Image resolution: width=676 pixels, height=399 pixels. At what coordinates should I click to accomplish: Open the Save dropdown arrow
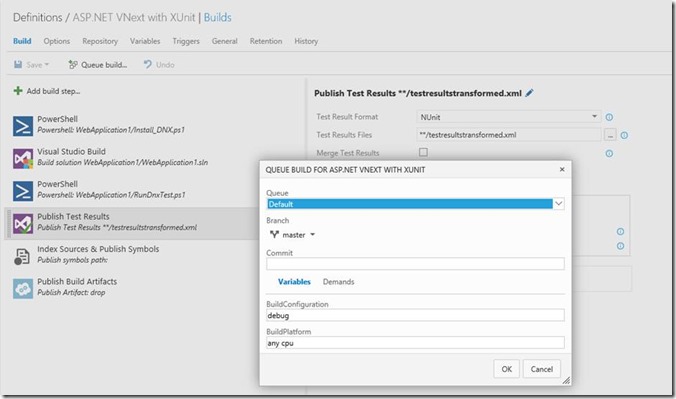tap(47, 65)
